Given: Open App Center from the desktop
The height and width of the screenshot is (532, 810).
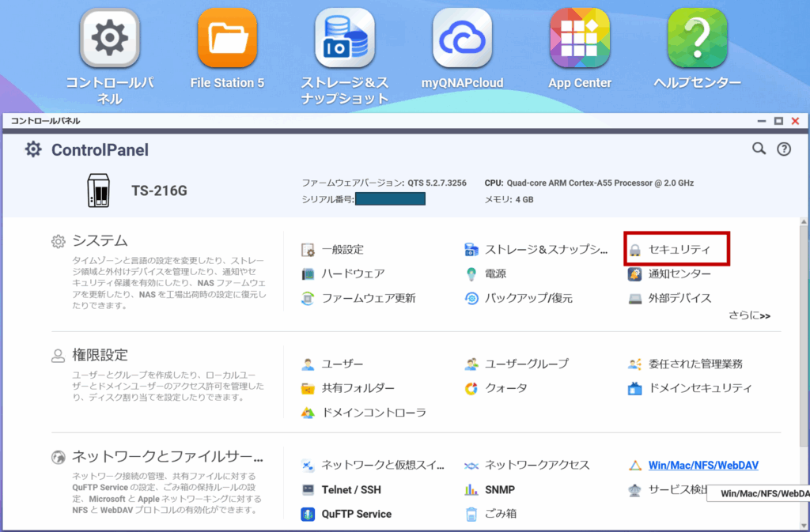Looking at the screenshot, I should 580,38.
